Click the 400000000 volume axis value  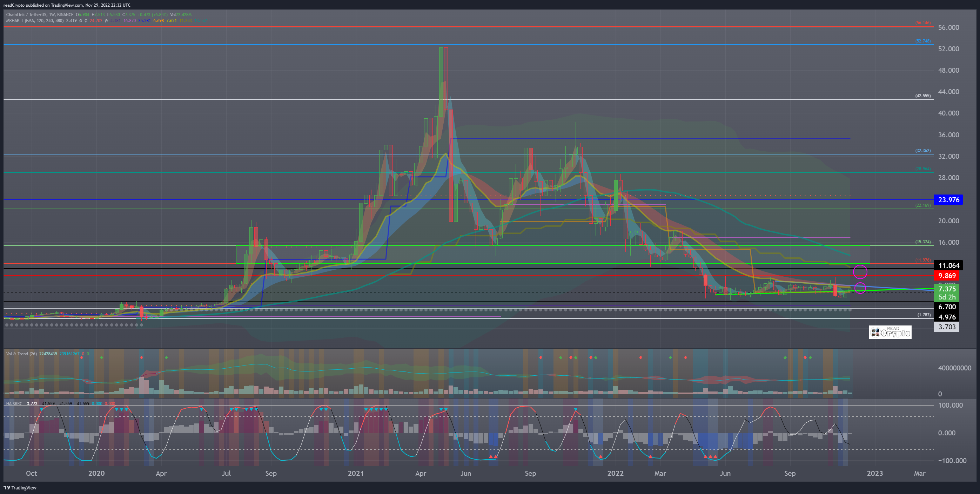(954, 368)
